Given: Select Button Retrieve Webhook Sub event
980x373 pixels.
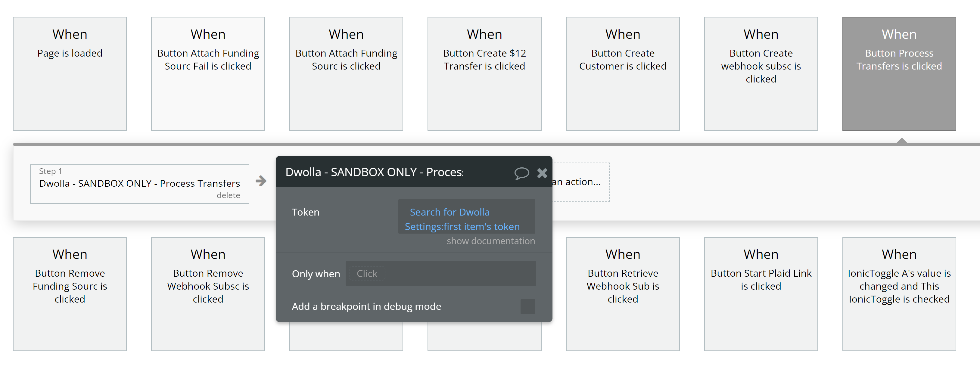Looking at the screenshot, I should 622,294.
